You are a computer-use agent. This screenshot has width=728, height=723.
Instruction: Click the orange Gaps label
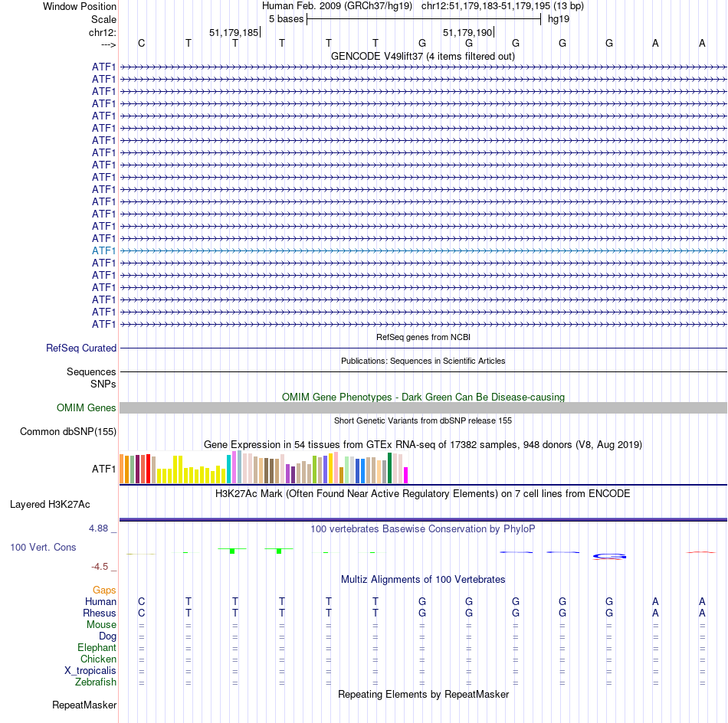tap(104, 591)
